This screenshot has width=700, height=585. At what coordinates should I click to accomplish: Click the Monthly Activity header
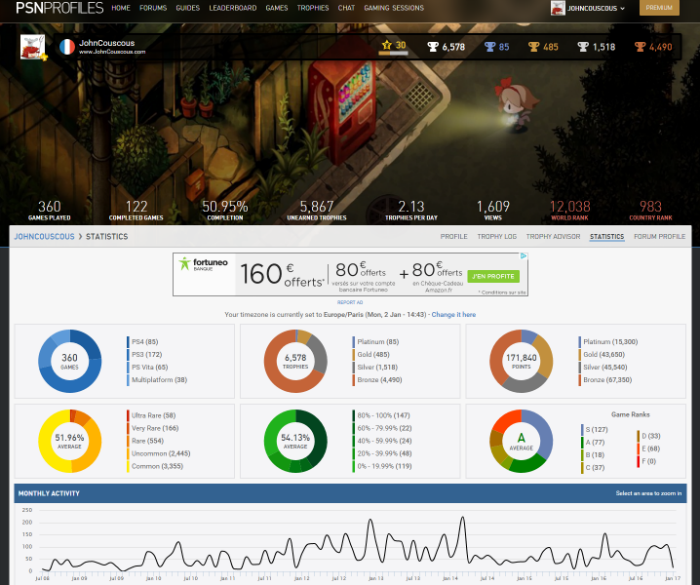(350, 493)
